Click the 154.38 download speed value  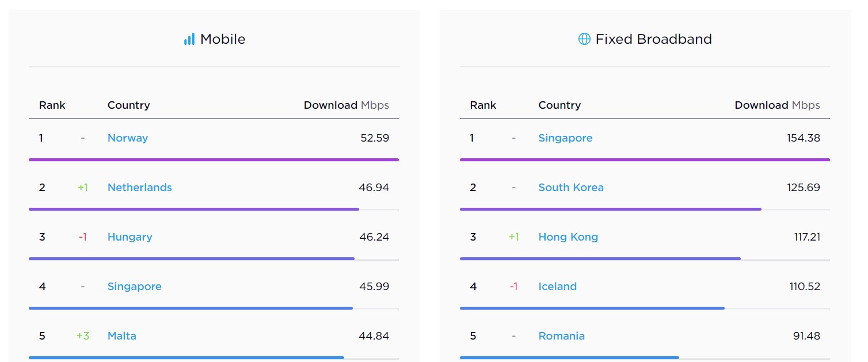coord(804,138)
